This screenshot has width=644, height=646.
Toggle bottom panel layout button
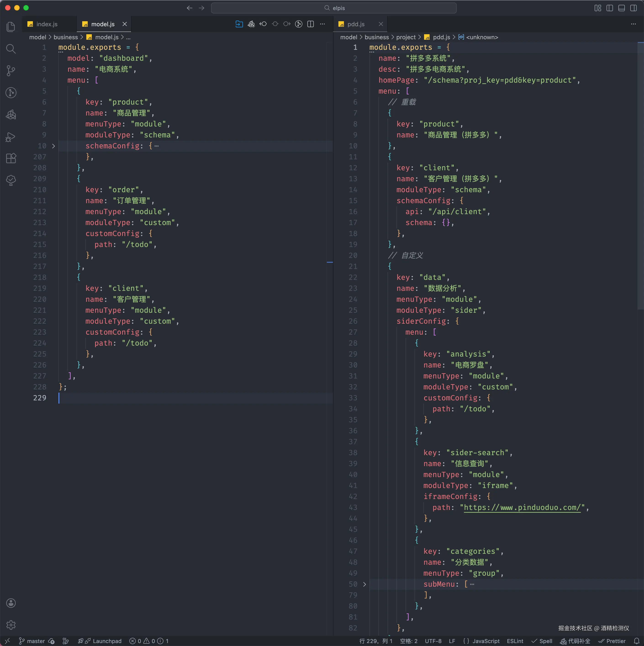tap(621, 8)
